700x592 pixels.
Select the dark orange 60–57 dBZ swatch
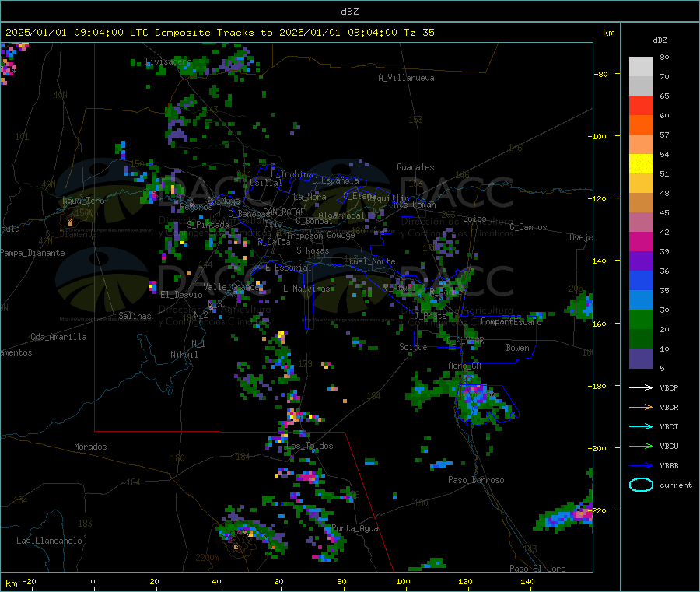641,125
